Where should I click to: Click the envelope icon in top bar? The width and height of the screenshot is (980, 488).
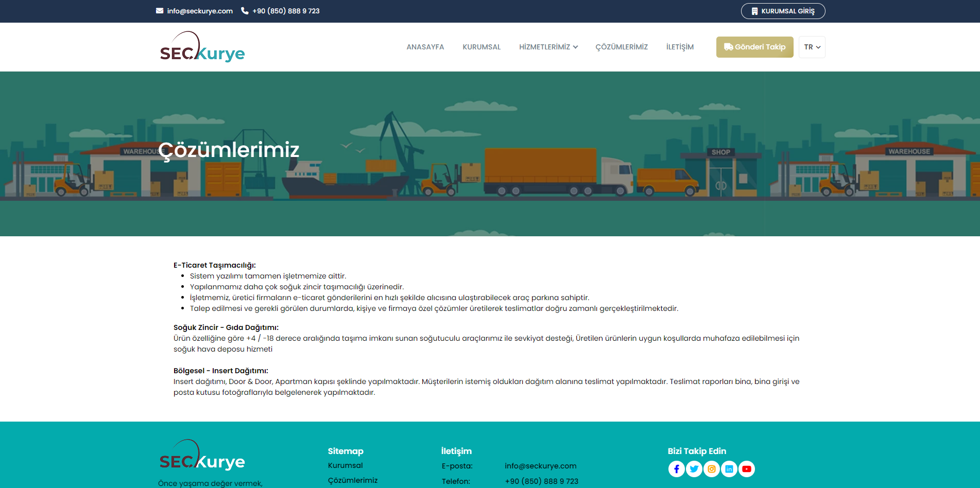point(160,11)
